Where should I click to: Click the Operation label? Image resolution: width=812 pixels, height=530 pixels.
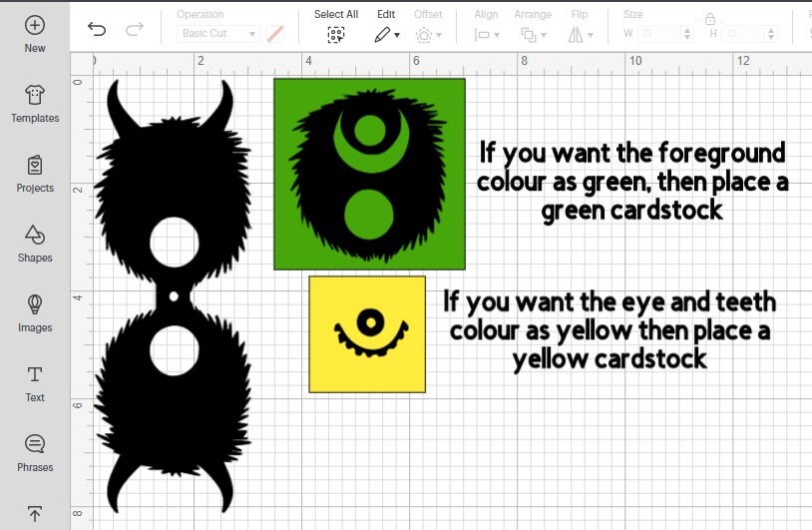(200, 15)
